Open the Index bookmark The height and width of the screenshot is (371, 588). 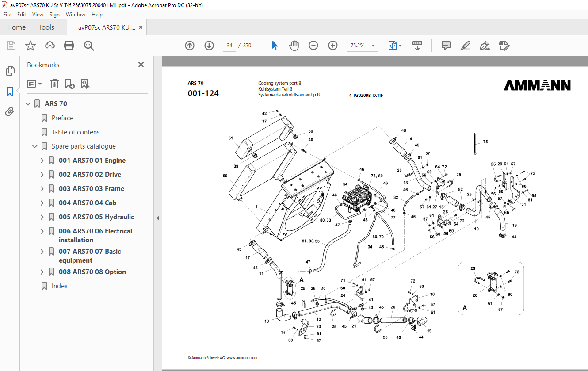[60, 286]
